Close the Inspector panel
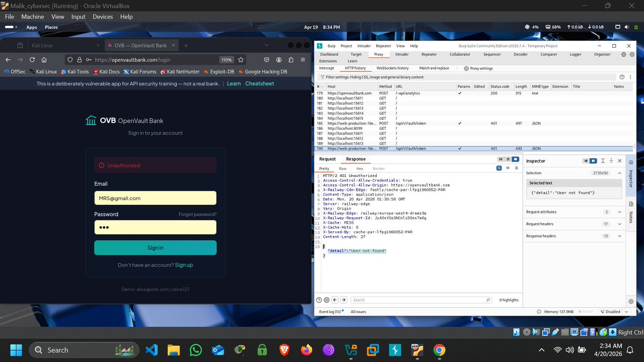 [x=620, y=161]
